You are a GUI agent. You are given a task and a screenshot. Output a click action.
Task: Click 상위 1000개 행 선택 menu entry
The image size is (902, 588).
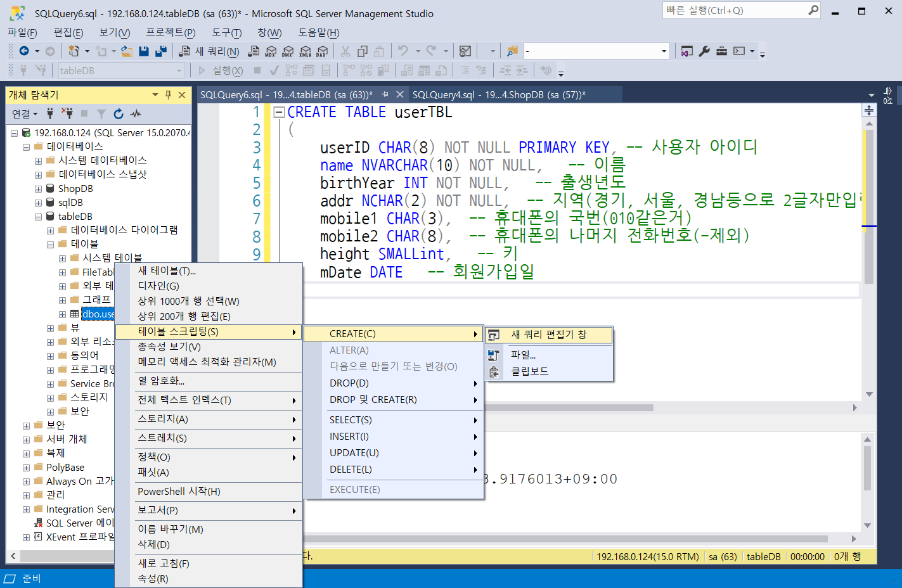209,301
